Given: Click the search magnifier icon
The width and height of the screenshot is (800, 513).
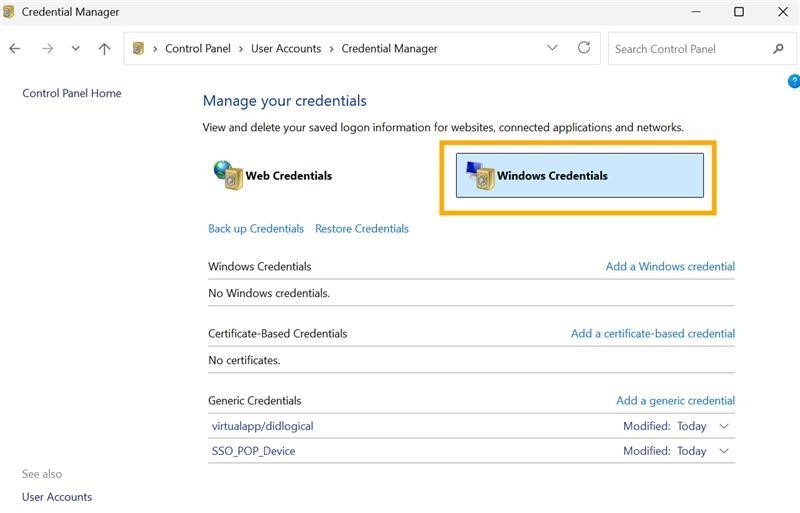Looking at the screenshot, I should (x=778, y=48).
